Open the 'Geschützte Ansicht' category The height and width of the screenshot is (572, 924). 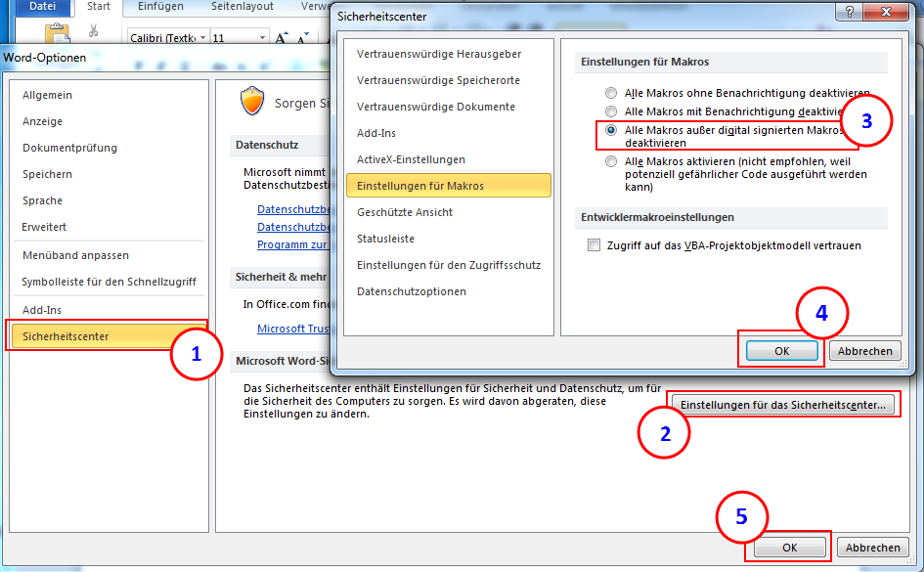pyautogui.click(x=405, y=211)
